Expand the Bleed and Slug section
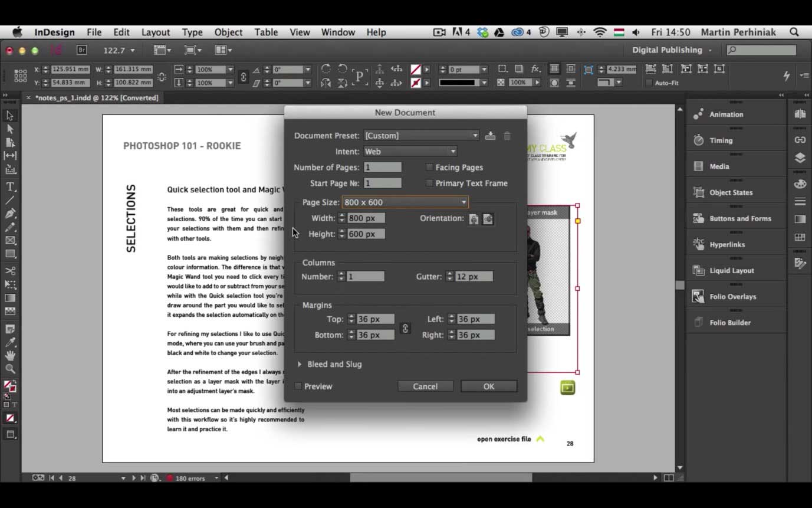 tap(300, 365)
